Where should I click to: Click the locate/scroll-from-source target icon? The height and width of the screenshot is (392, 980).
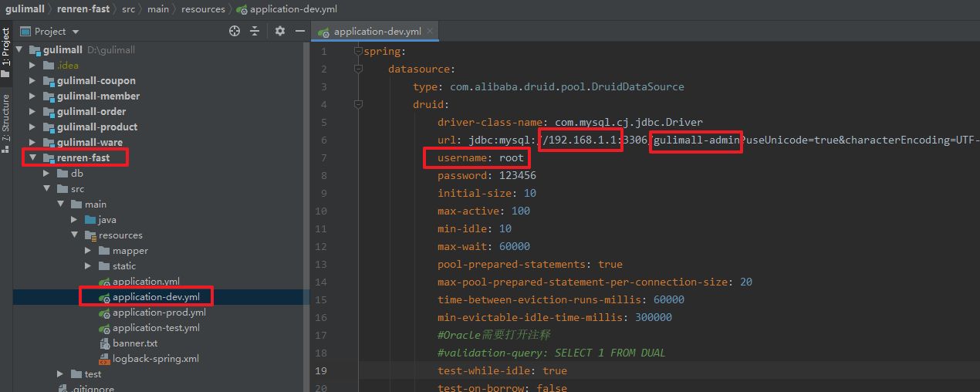235,31
